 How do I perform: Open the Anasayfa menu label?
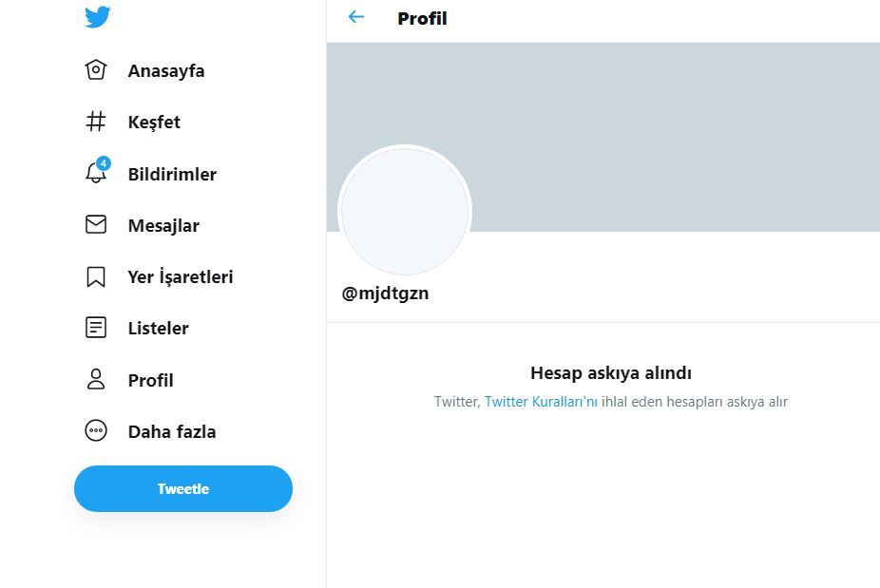tap(166, 70)
